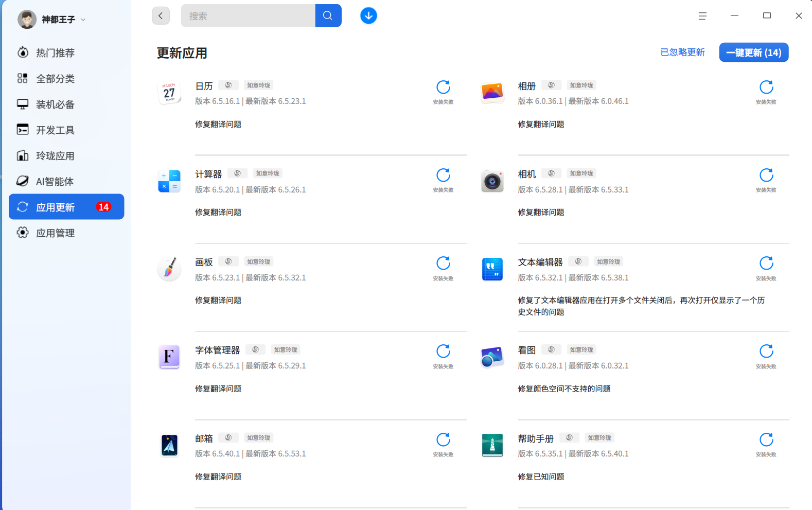Click the 相册 album app icon

coord(492,93)
